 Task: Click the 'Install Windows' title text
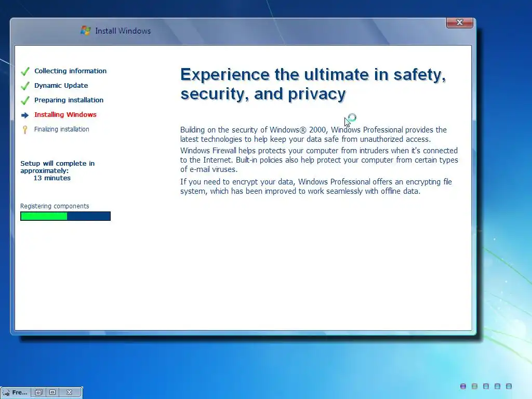(x=123, y=31)
